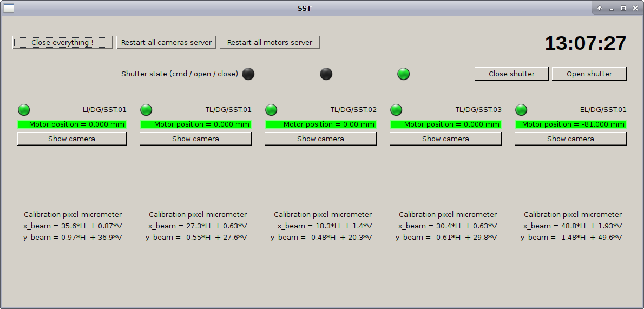This screenshot has width=644, height=309.
Task: Open the window menu icon in title bar
Action: pos(9,8)
